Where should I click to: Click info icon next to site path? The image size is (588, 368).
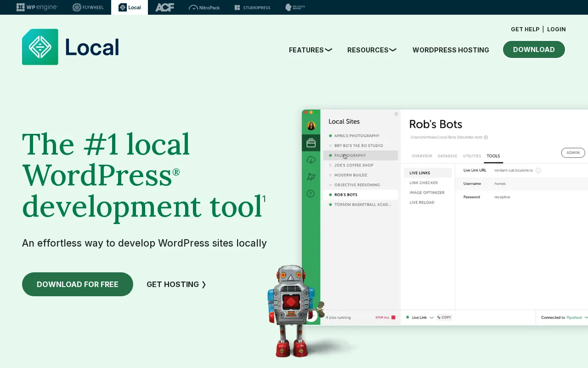[486, 137]
